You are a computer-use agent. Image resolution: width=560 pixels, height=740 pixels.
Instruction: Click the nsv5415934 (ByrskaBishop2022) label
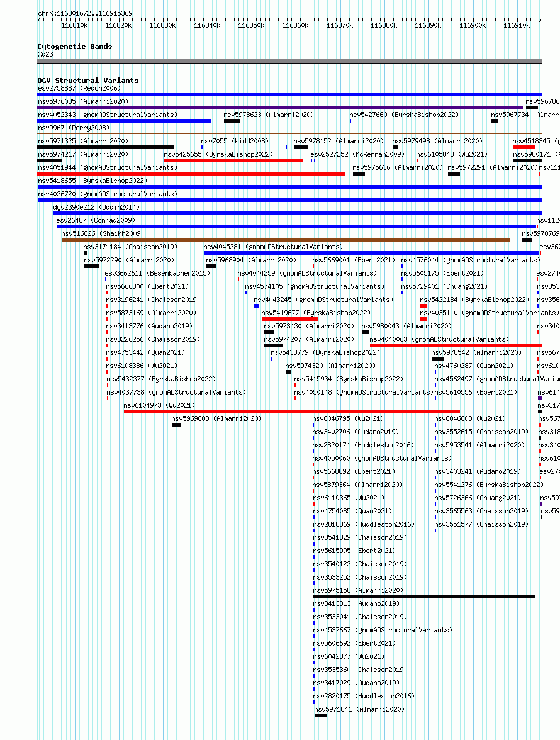[x=349, y=379]
